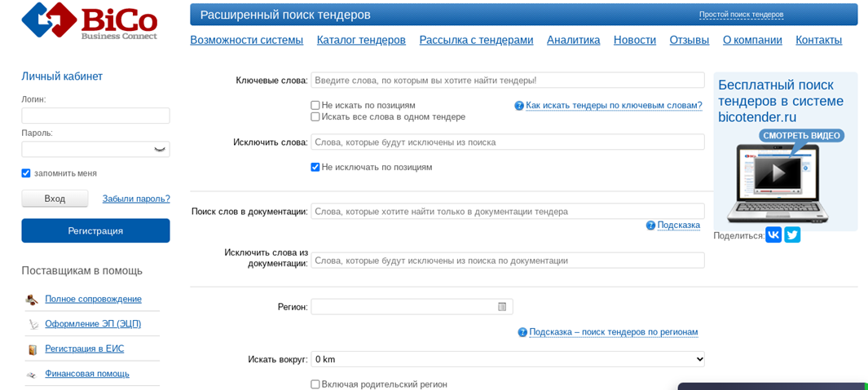
Task: Click the Исключить слова field
Action: [x=508, y=142]
